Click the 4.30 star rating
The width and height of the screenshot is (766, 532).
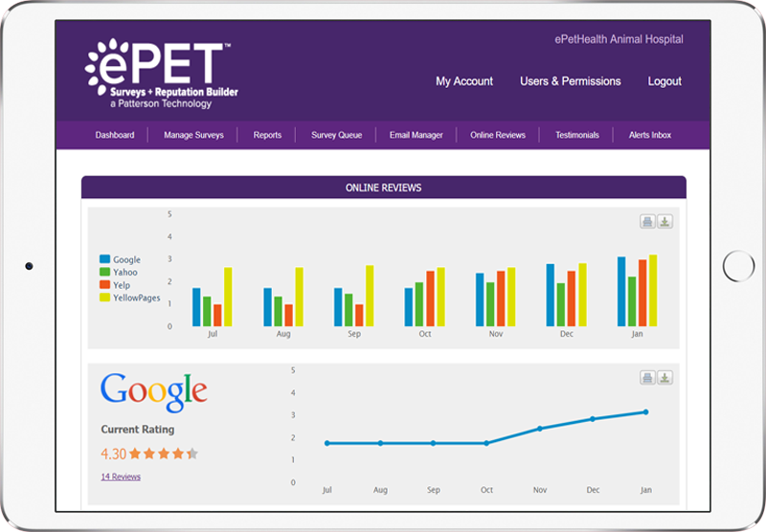pyautogui.click(x=149, y=454)
